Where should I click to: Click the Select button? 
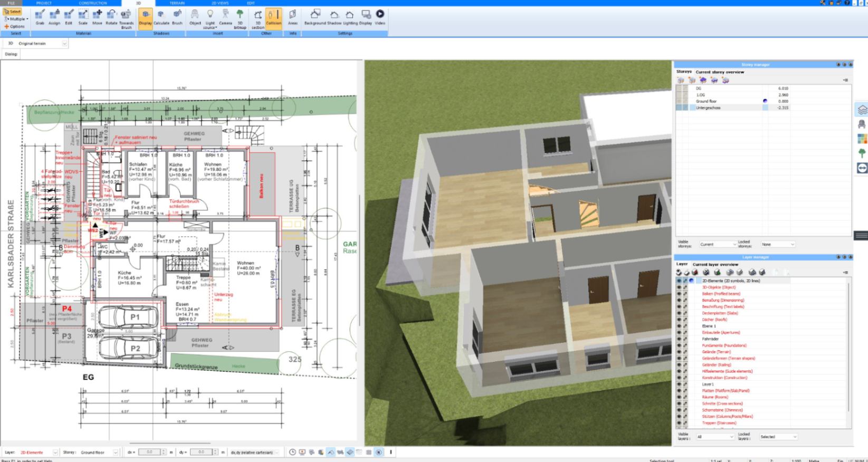[x=13, y=12]
